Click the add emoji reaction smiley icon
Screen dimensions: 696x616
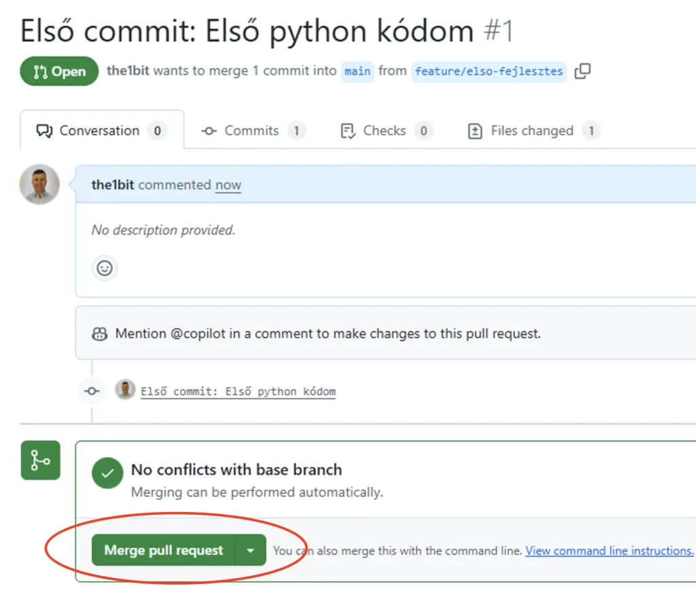coord(105,268)
